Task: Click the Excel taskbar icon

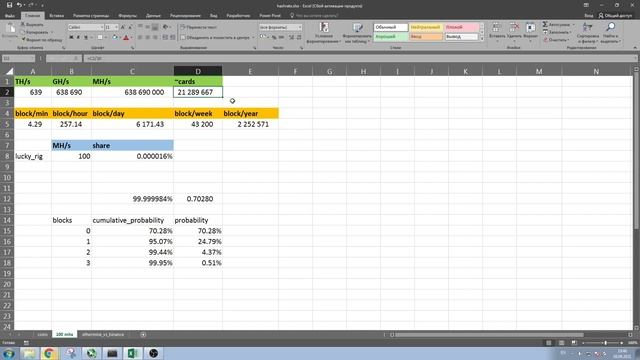Action: coord(133,353)
